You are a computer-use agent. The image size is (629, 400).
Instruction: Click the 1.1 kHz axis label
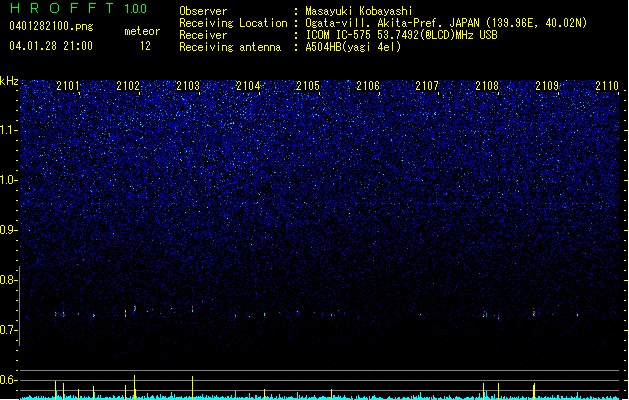point(8,130)
